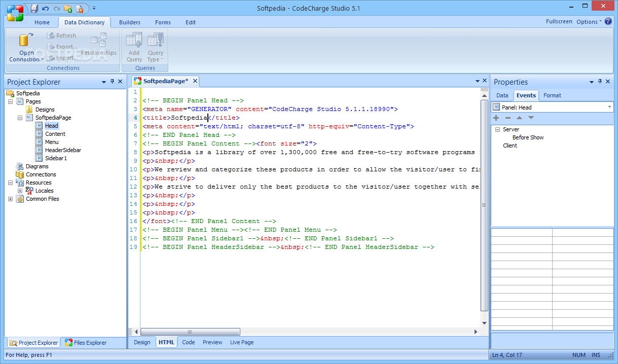Click the Open Connection database icon
The image size is (618, 364).
26,40
